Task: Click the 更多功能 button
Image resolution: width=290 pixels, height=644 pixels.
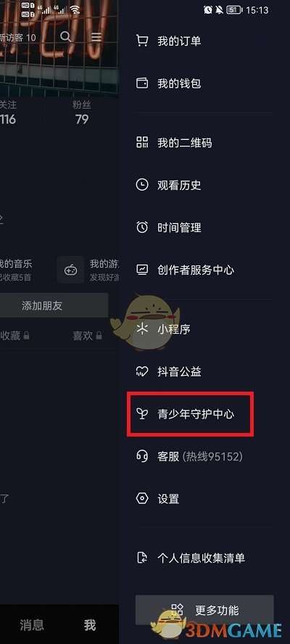Action: click(x=204, y=610)
